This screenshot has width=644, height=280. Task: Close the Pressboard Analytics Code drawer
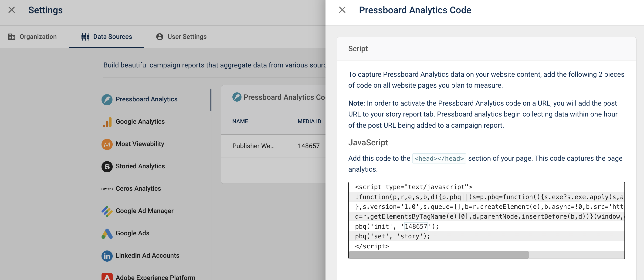click(x=342, y=10)
